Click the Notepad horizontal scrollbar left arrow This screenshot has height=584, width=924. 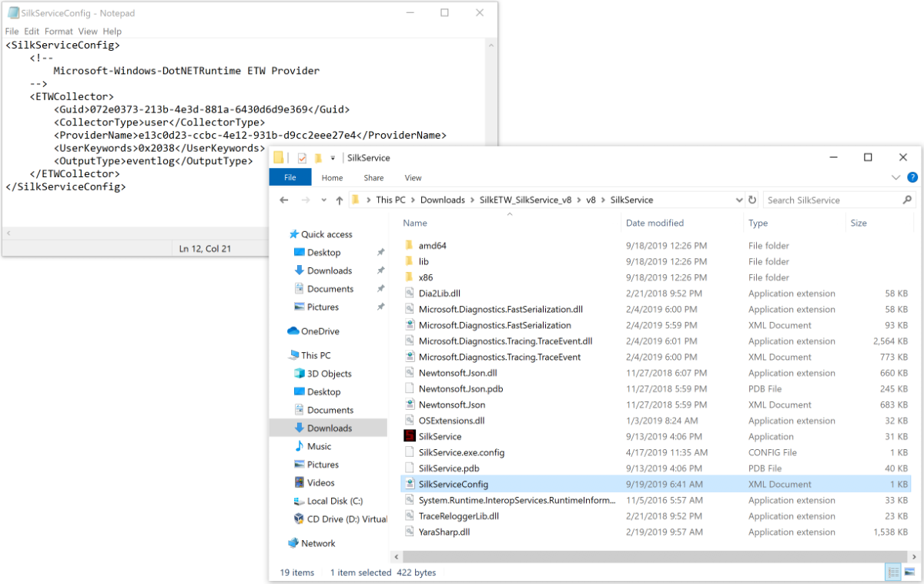pyautogui.click(x=8, y=233)
